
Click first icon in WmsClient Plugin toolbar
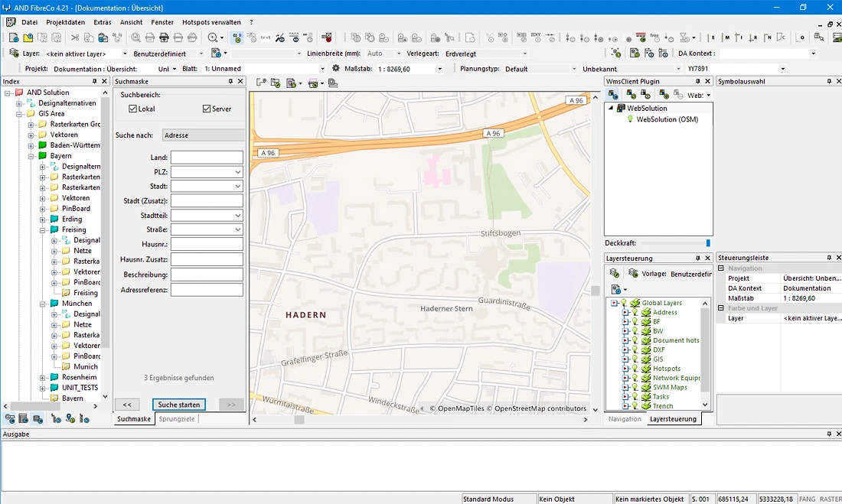pyautogui.click(x=612, y=95)
